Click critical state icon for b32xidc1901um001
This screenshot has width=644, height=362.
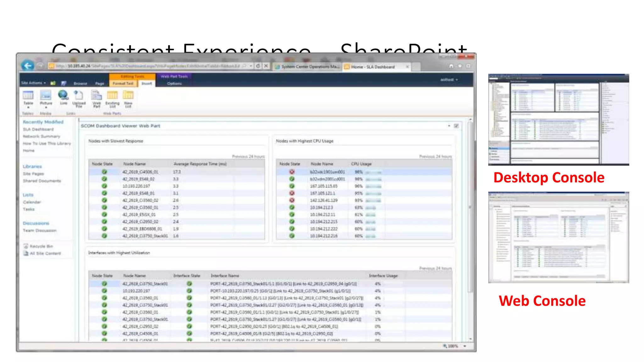tap(292, 172)
